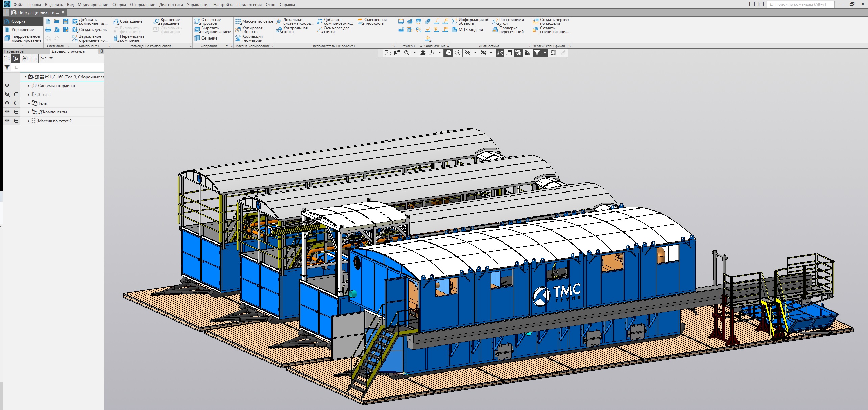Open the Моделирование menu
The width and height of the screenshot is (868, 410).
[93, 5]
